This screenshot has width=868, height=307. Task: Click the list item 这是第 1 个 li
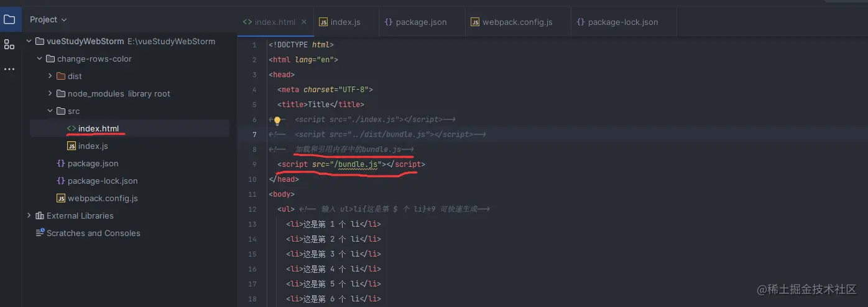[334, 224]
